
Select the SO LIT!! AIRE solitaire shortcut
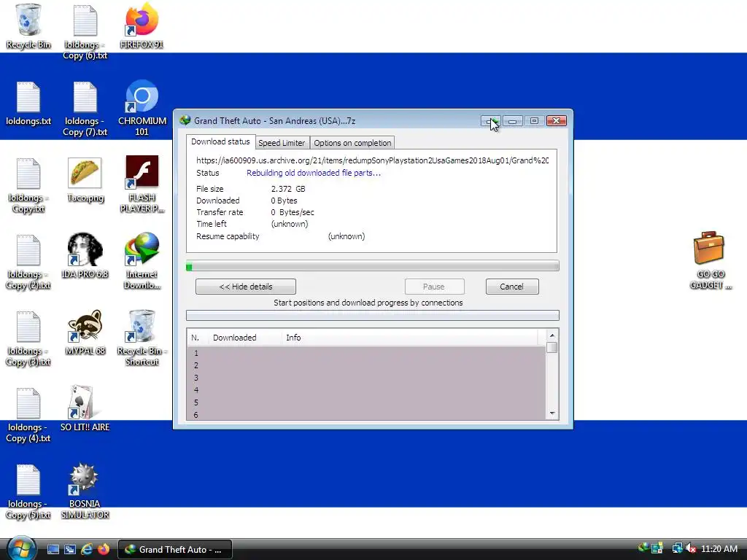(85, 408)
